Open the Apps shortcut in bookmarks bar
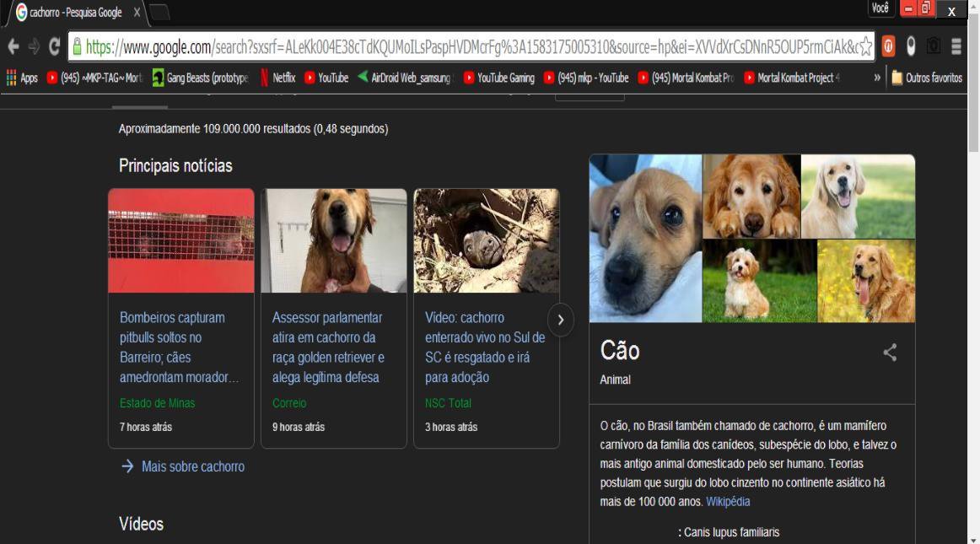 tap(22, 78)
